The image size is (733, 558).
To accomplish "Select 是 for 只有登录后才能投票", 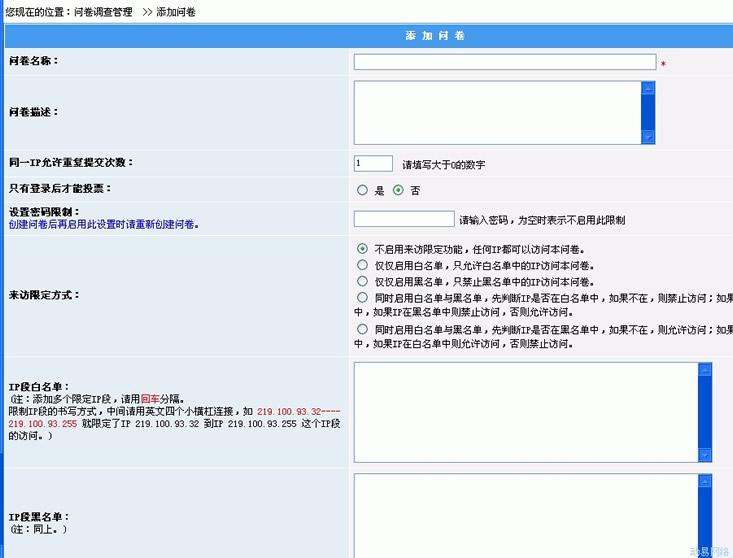I will tap(362, 190).
